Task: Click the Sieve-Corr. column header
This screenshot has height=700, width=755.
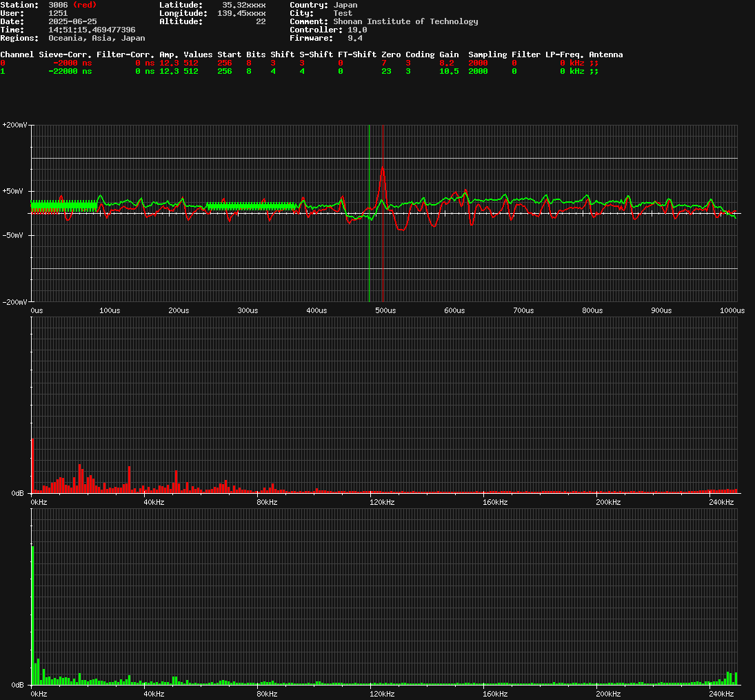Action: pos(66,54)
